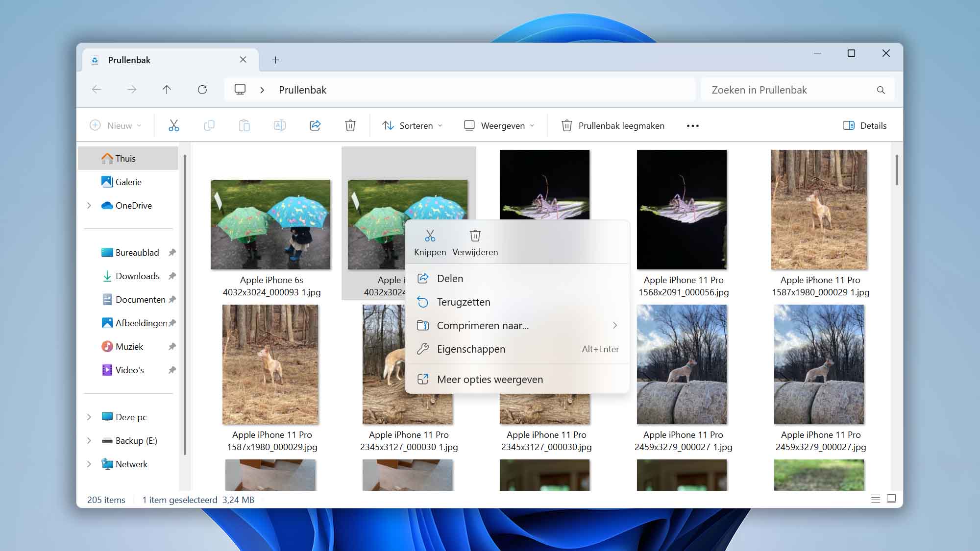Expand the Comprimeren naar submenu arrow

click(x=615, y=326)
